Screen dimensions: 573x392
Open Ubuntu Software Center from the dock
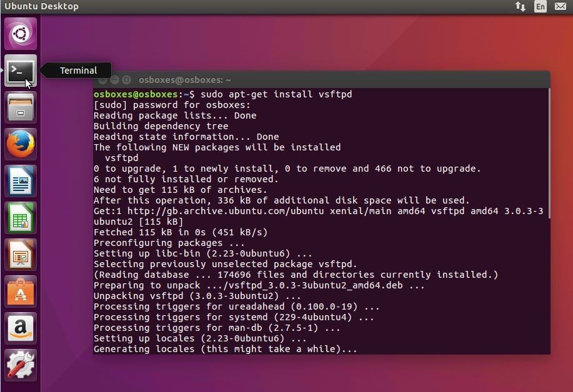19,292
